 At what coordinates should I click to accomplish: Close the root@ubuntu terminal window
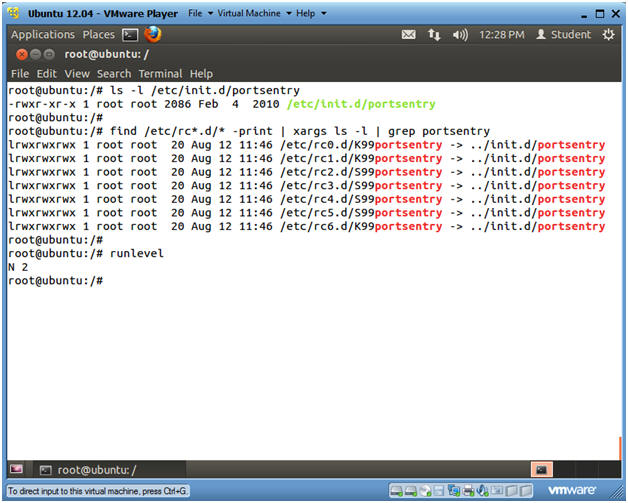pos(22,54)
